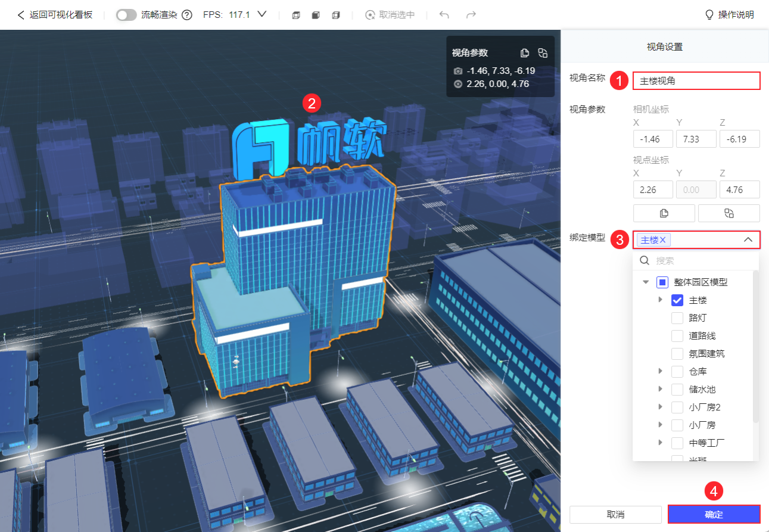This screenshot has height=532, width=769.
Task: Click the redo arrow in top toolbar
Action: pyautogui.click(x=471, y=15)
